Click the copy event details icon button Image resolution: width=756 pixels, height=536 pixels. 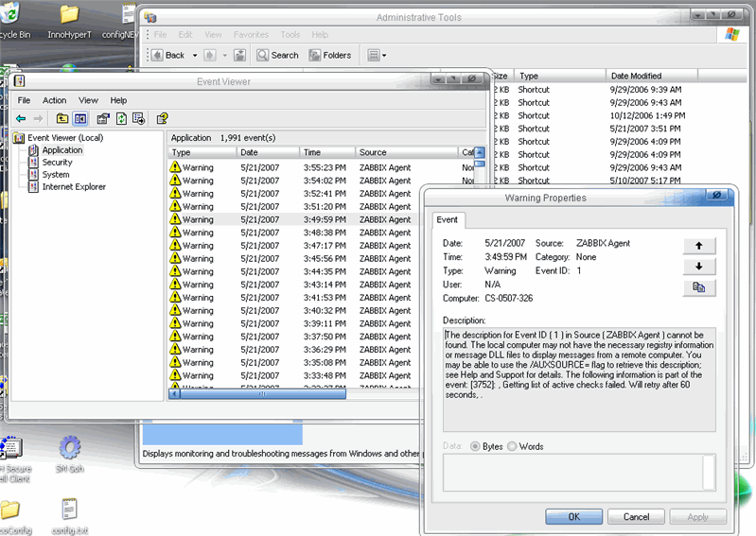click(698, 287)
